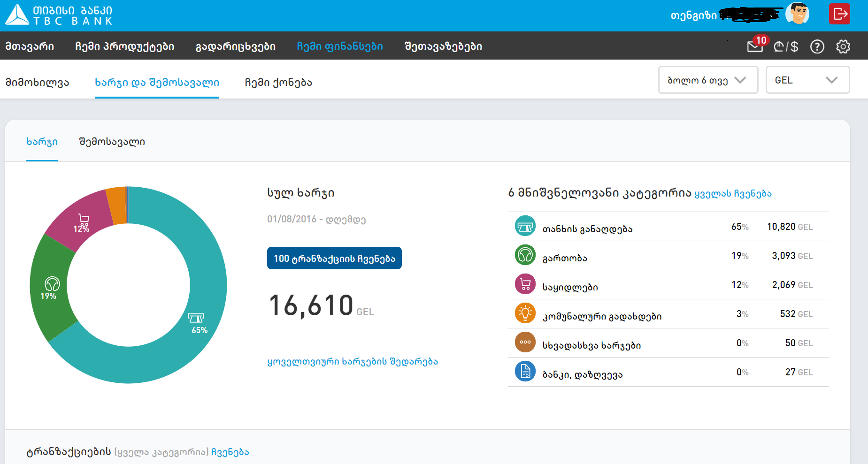Screen dimensions: 868x464
Task: Click the pink shopping cart category icon
Action: tap(525, 285)
